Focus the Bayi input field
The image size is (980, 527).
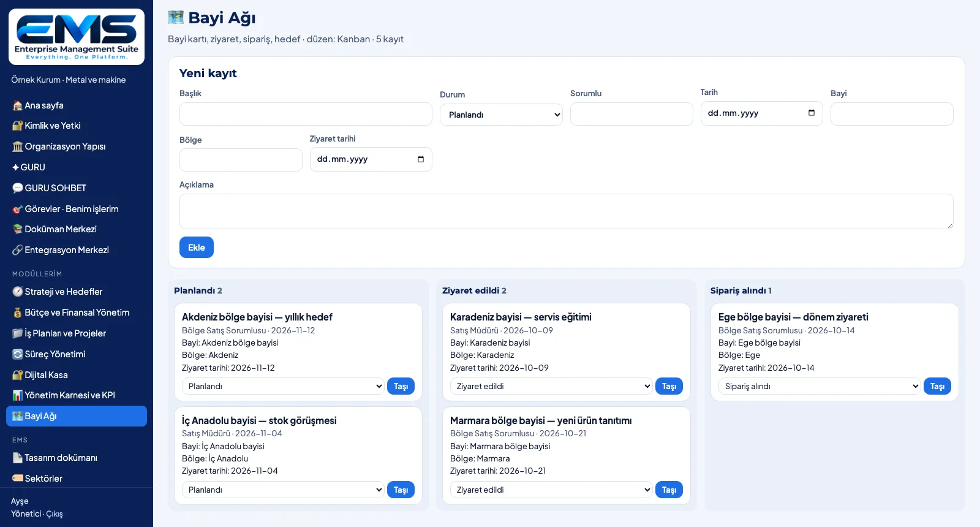point(892,114)
